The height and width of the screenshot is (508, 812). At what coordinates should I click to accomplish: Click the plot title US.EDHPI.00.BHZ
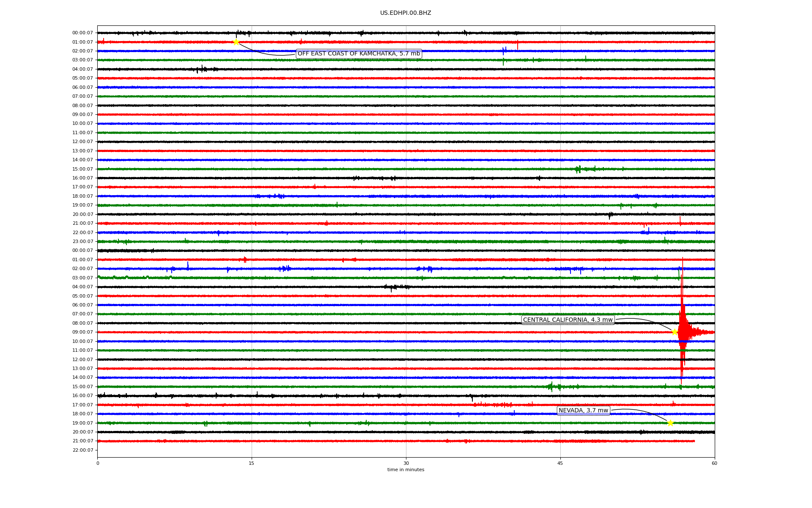click(405, 13)
